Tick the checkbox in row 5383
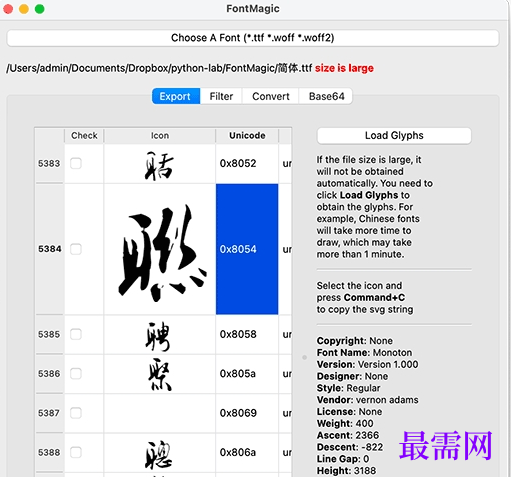511x477 pixels. point(76,163)
